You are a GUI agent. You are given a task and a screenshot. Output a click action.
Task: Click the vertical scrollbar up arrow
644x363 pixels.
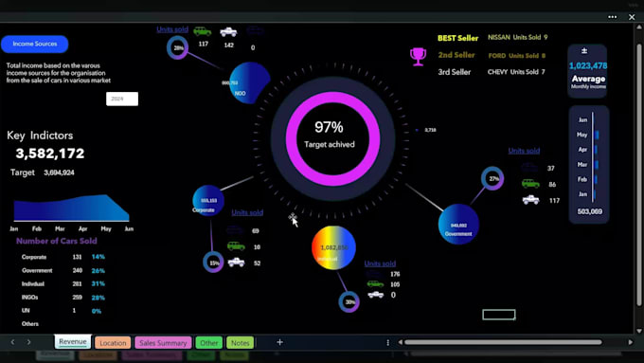639,27
